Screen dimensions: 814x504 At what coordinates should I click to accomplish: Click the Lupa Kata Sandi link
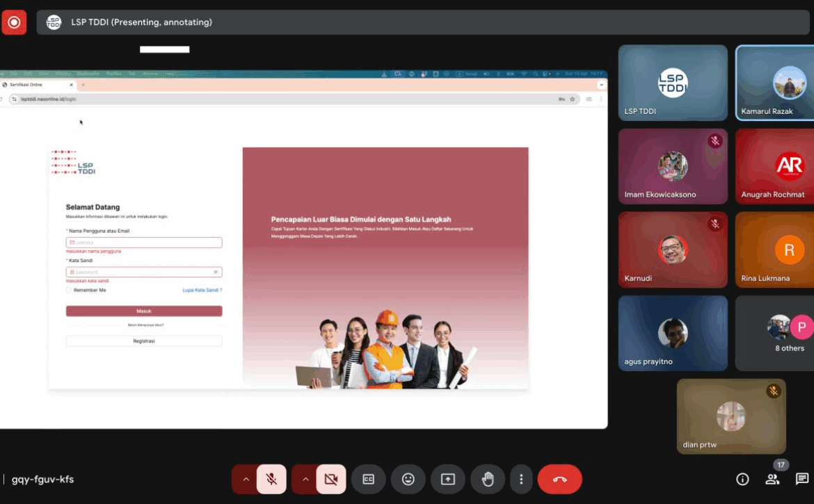[x=202, y=290]
